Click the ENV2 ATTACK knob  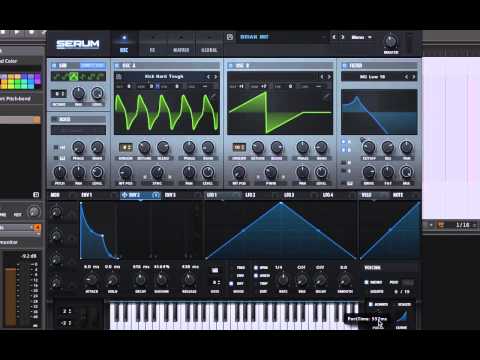[92, 280]
